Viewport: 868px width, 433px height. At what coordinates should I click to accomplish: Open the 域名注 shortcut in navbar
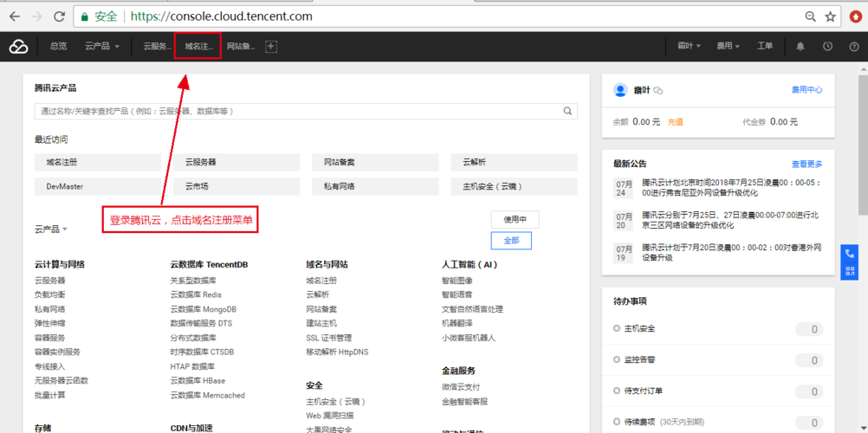click(x=198, y=47)
